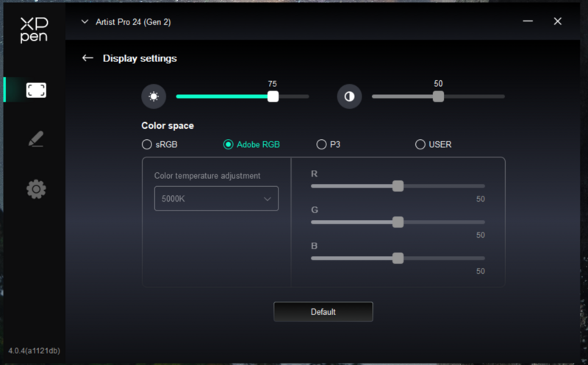
Task: Select the sRGB color space
Action: point(159,144)
